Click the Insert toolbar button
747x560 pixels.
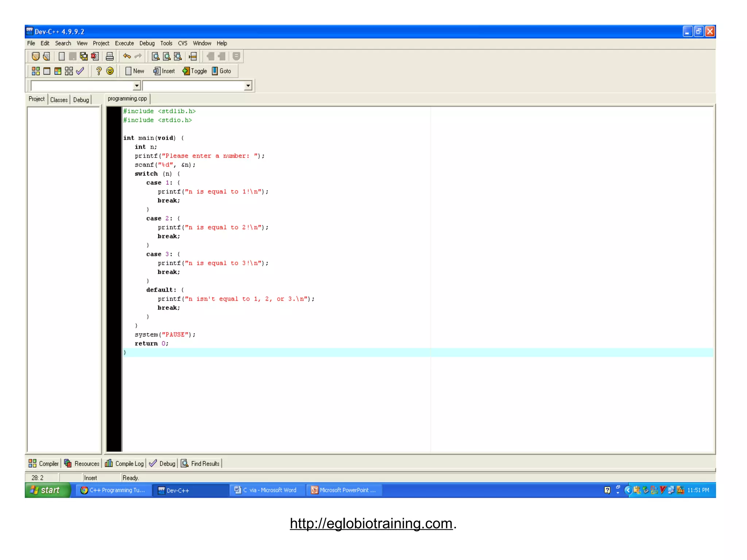pos(165,71)
